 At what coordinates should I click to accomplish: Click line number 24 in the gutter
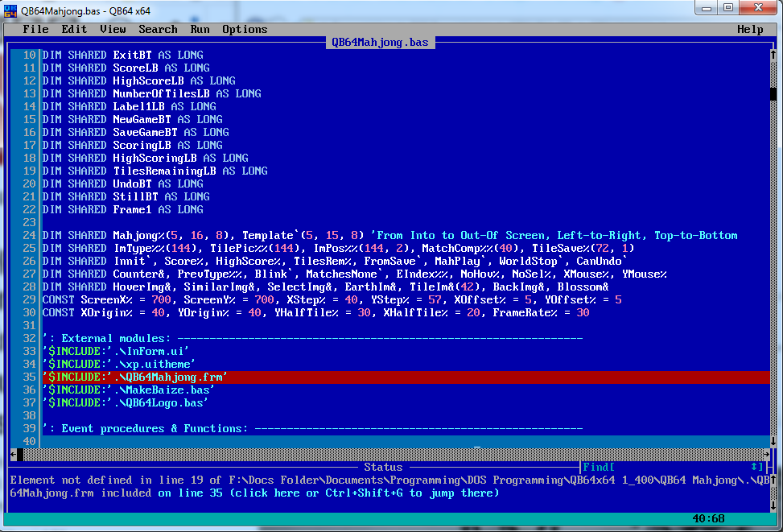[x=29, y=235]
